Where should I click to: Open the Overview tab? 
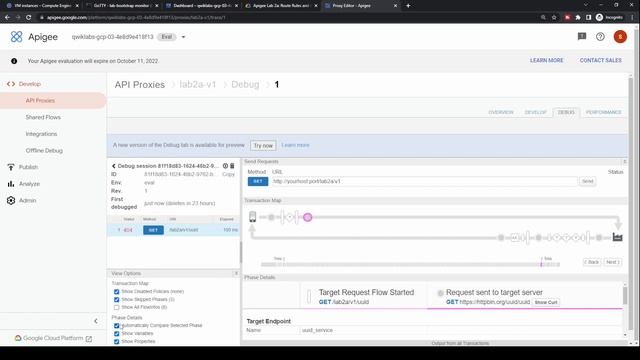501,112
